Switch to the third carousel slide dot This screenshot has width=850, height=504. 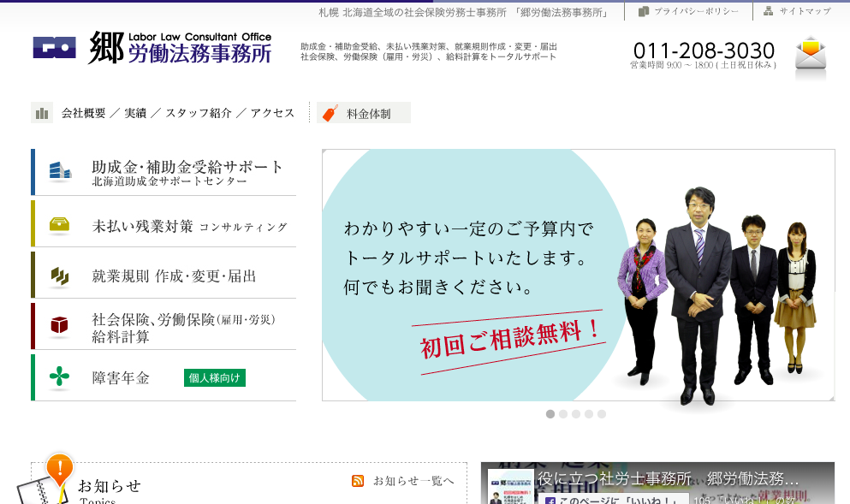[x=576, y=414]
